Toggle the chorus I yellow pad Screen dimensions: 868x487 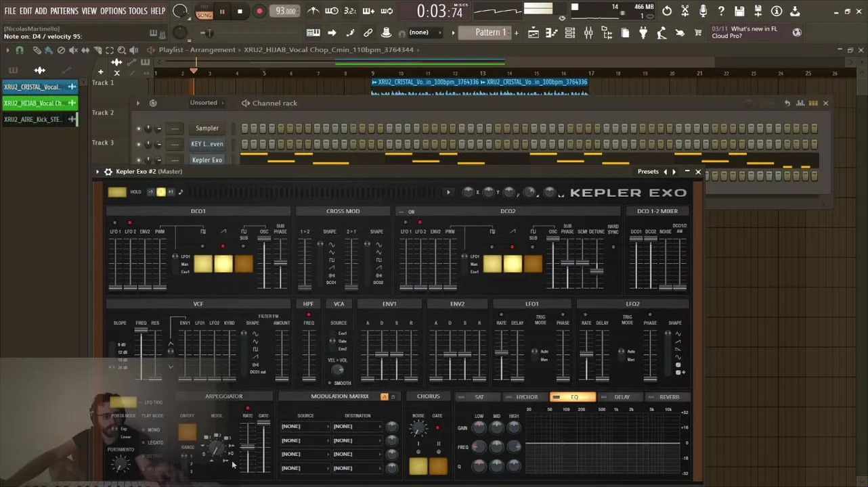tap(418, 466)
